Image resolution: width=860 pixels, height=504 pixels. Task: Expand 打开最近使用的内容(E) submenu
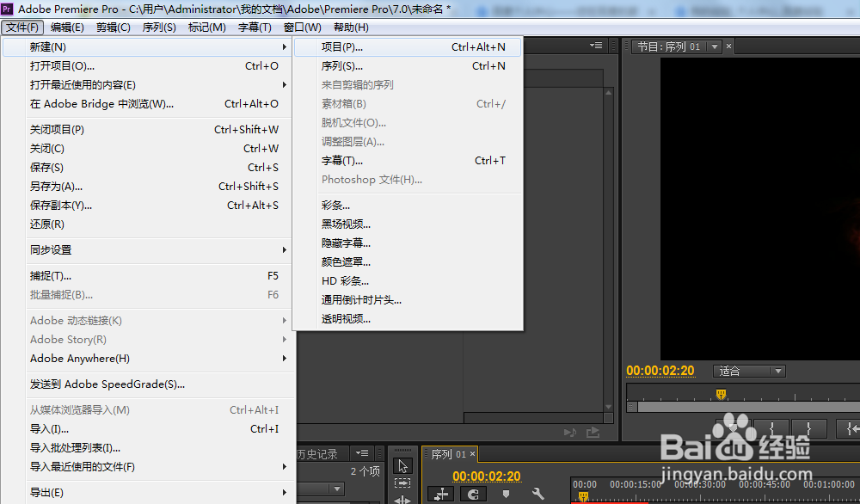tap(284, 84)
